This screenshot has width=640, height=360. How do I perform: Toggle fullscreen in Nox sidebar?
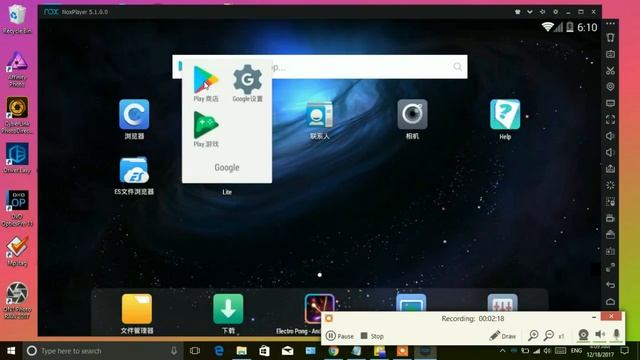tap(610, 120)
